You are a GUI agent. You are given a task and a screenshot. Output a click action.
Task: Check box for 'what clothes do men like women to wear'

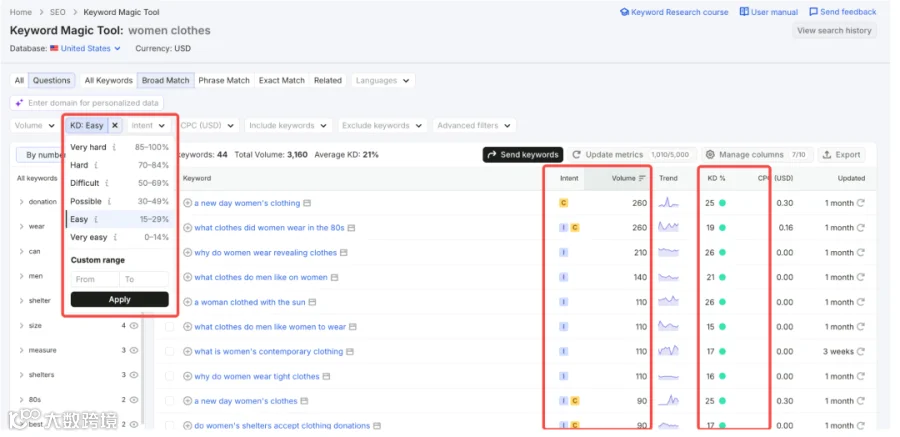[169, 327]
